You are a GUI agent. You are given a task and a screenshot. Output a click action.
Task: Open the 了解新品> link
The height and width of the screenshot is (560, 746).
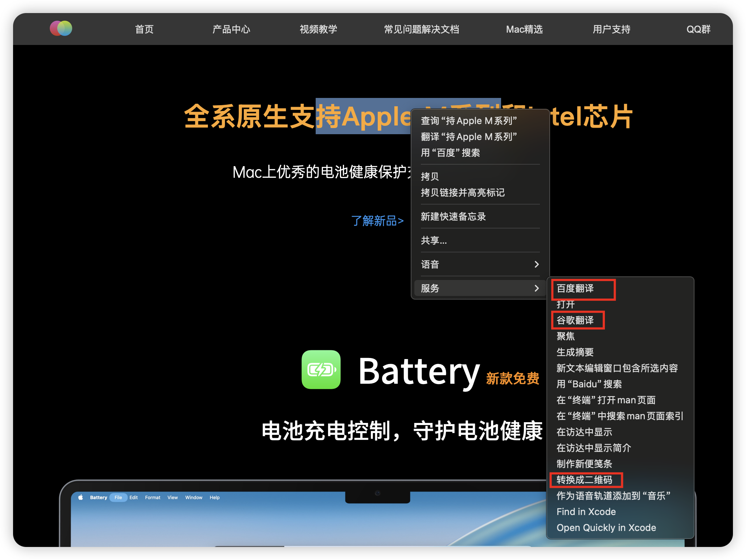(x=377, y=221)
